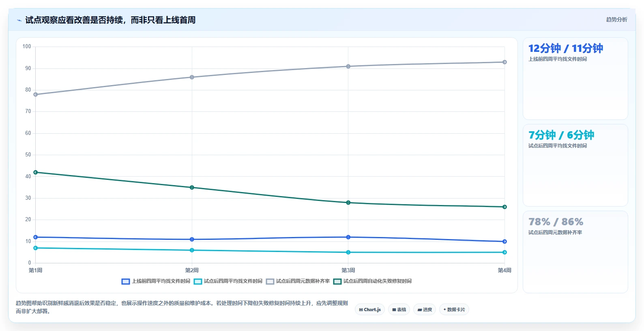Click card caption 试点后四周平均找文件时间
The image size is (644, 331).
(x=557, y=146)
